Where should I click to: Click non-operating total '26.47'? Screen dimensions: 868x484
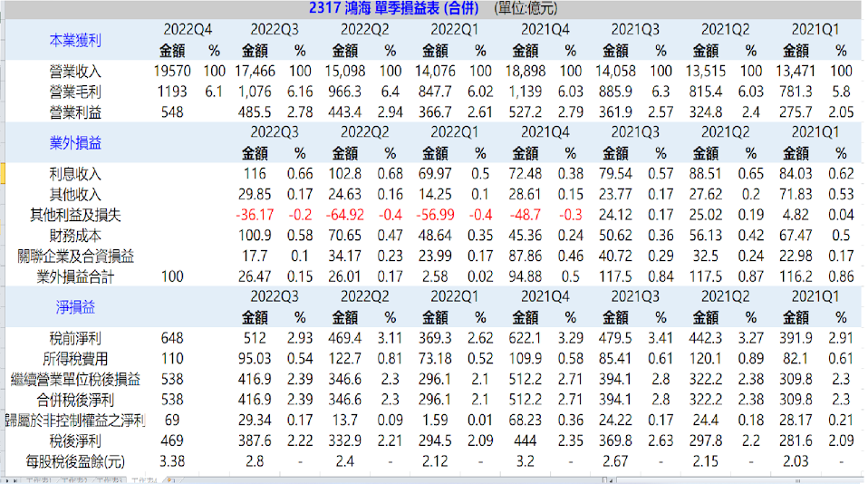[x=255, y=276]
